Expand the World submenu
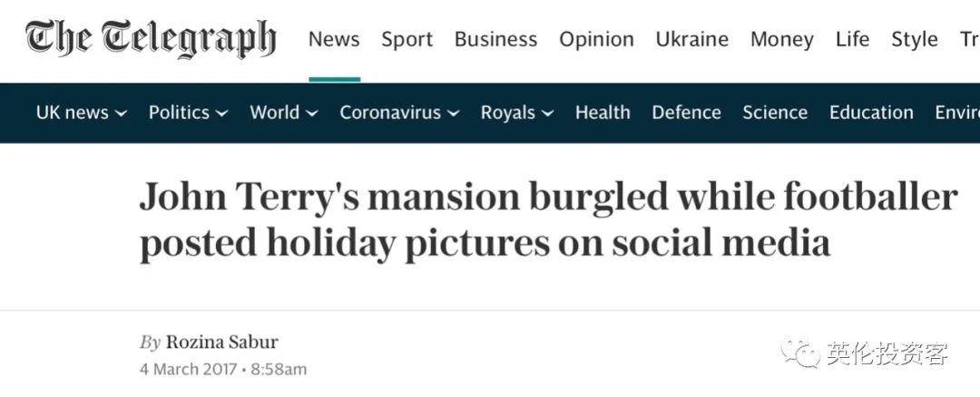 tap(284, 113)
